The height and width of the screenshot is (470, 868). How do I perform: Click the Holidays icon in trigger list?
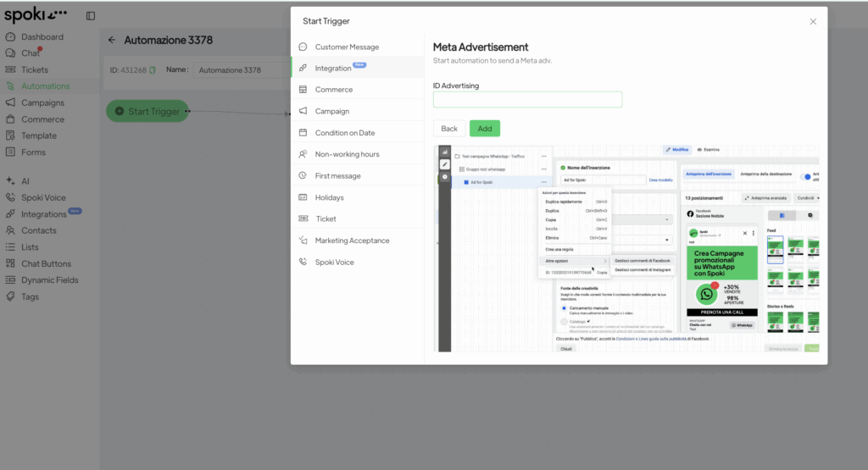click(303, 197)
